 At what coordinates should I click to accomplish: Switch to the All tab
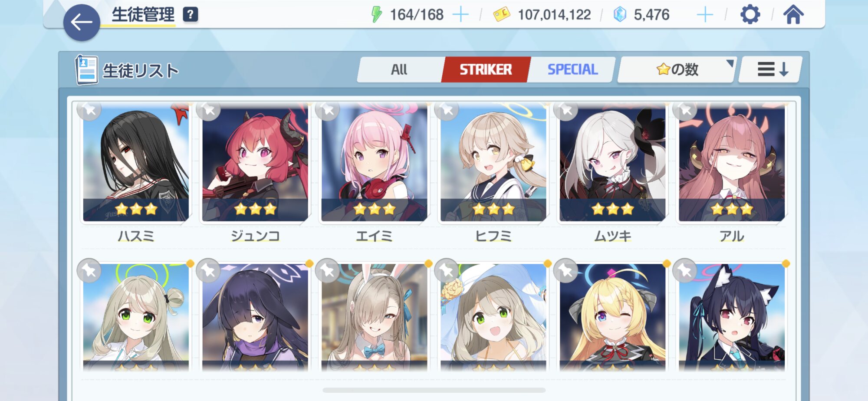click(399, 69)
